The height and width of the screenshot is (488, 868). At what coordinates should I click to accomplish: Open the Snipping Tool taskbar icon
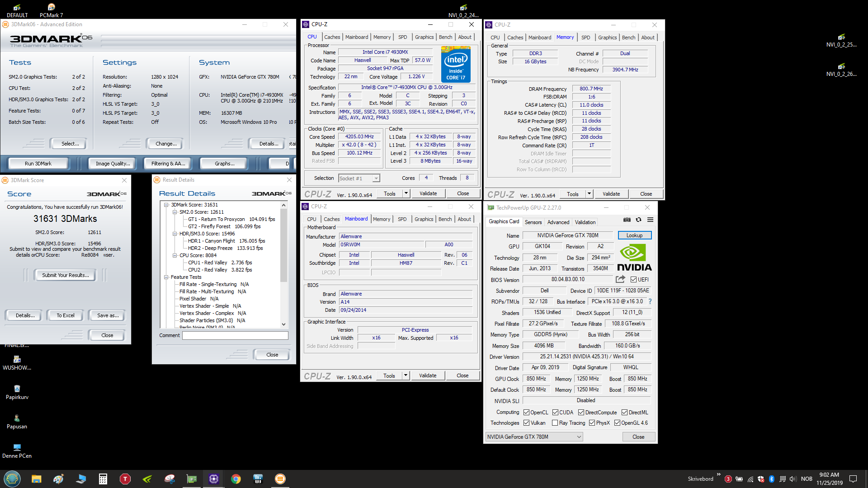[170, 479]
